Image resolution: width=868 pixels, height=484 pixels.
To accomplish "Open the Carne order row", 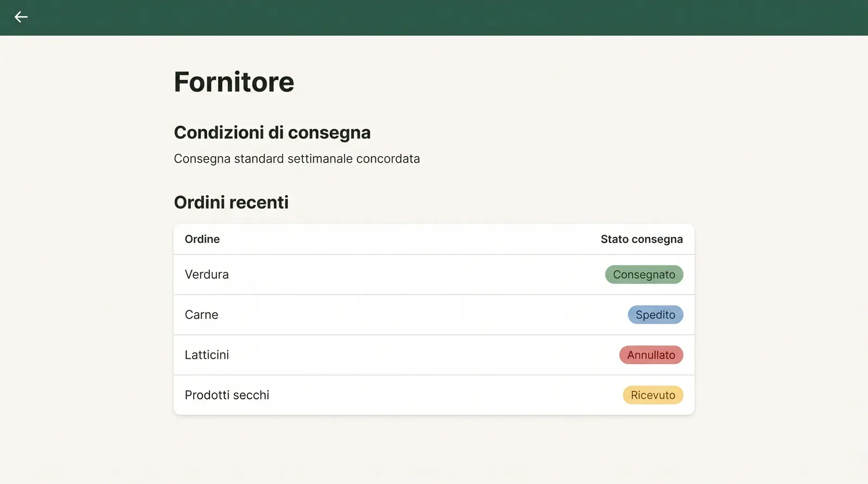I will 434,315.
